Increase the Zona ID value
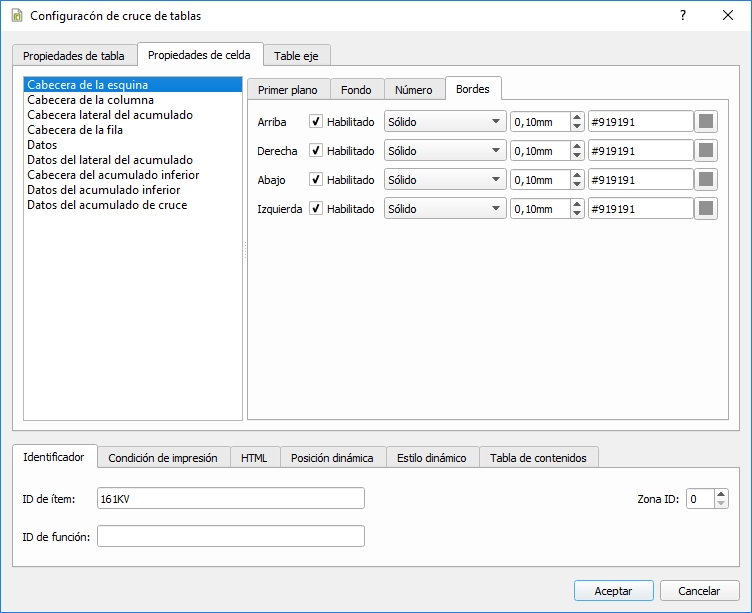The width and height of the screenshot is (752, 613). (x=721, y=493)
